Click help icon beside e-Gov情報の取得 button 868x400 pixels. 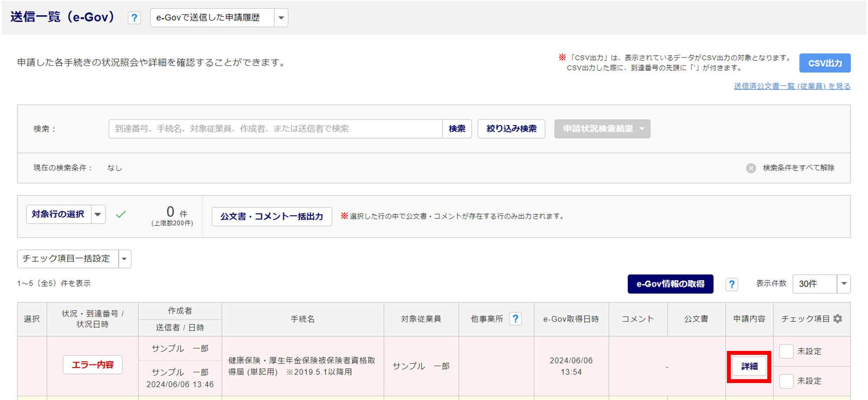pyautogui.click(x=732, y=284)
